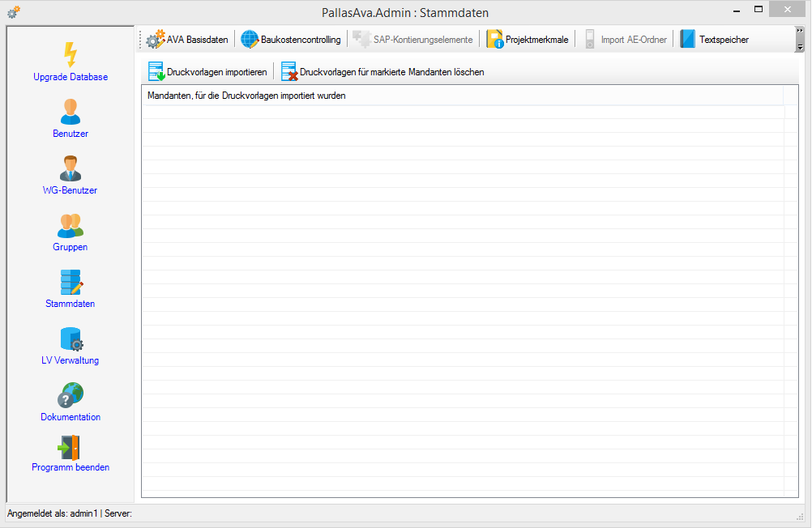Click the Druckvorlagen löschen red-X icon
This screenshot has height=528, width=812.
click(289, 71)
